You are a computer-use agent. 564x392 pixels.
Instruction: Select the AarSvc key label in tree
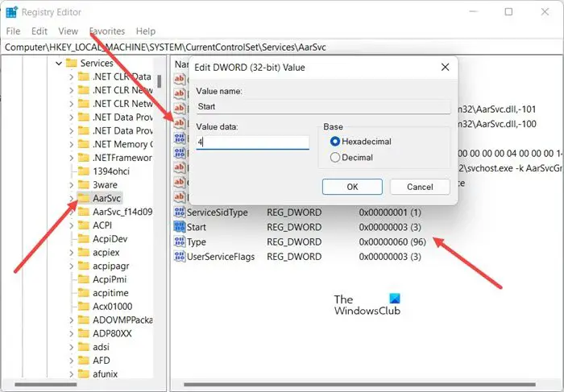pos(106,198)
